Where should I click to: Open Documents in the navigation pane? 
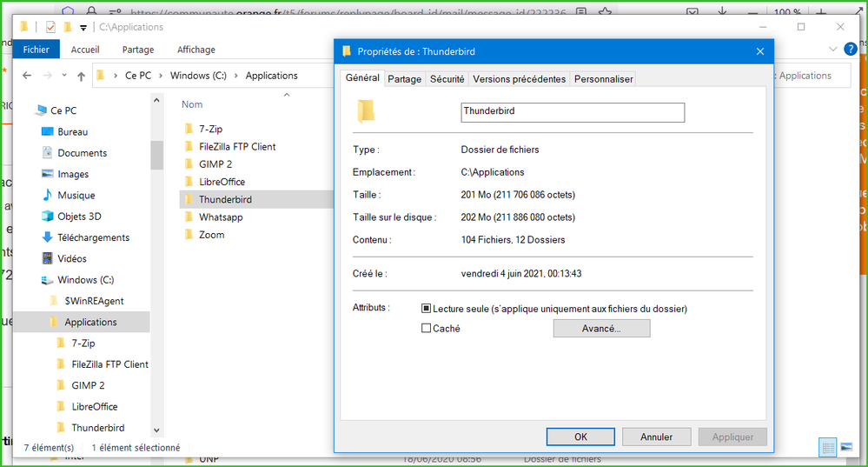point(82,153)
